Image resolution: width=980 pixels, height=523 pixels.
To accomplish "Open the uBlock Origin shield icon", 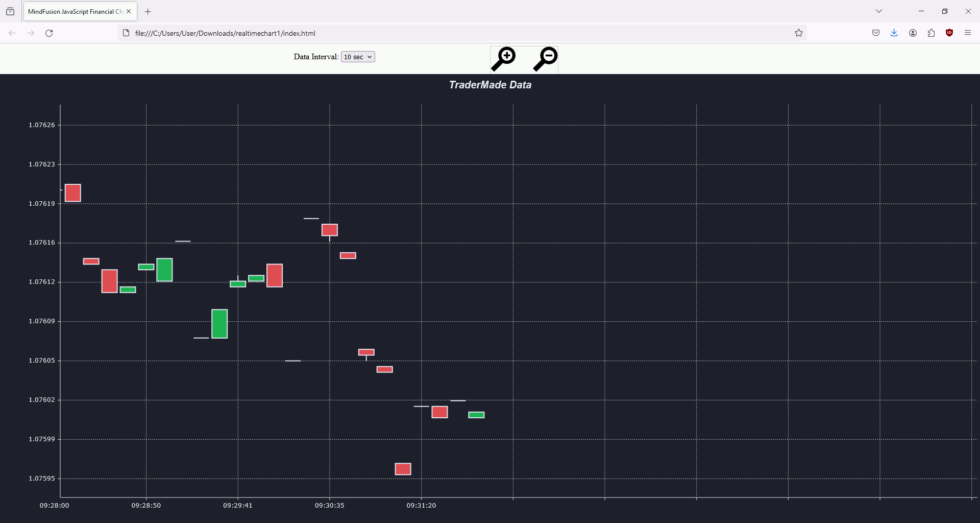I will [x=949, y=33].
